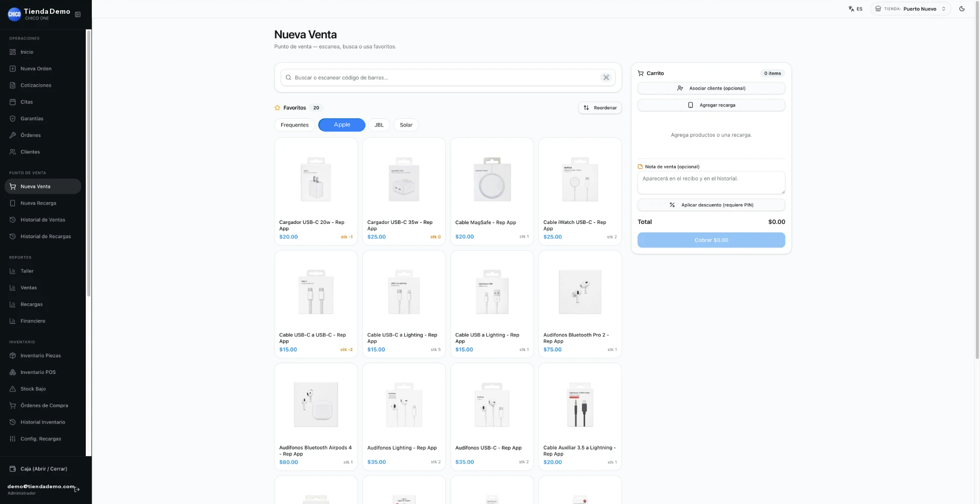Click Config. Recargas sliders icon

[x=13, y=439]
